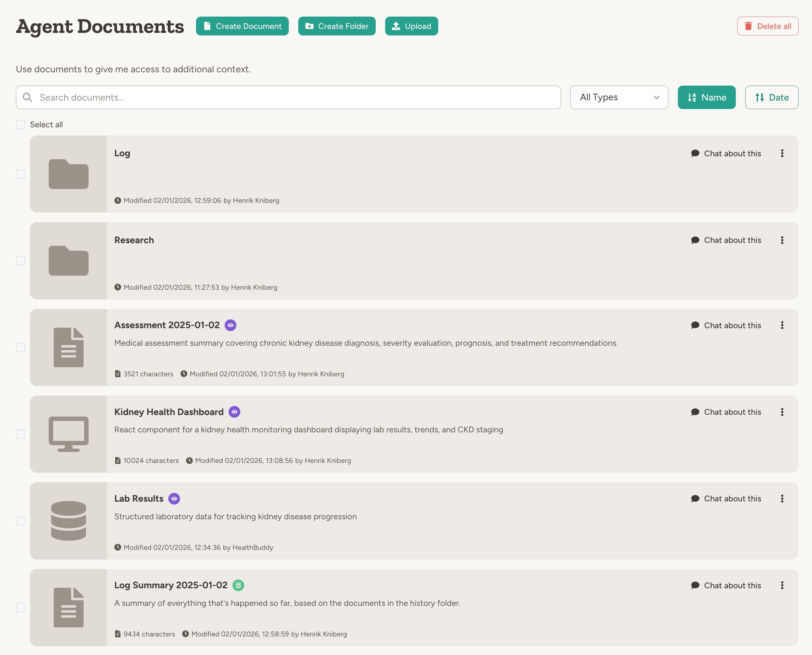This screenshot has height=655, width=812.
Task: Click the monitor thumbnail of Kidney Health Dashboard
Action: point(68,434)
